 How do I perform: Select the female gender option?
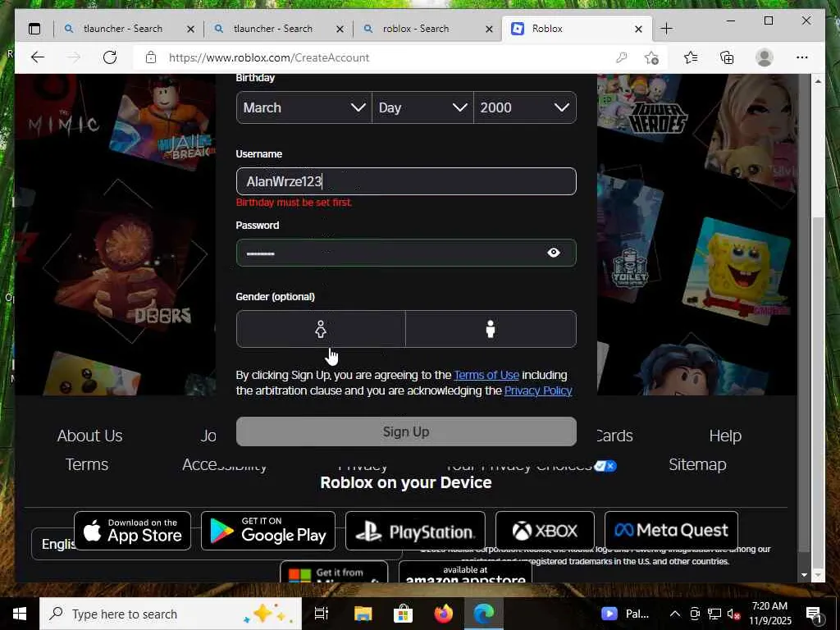(321, 329)
